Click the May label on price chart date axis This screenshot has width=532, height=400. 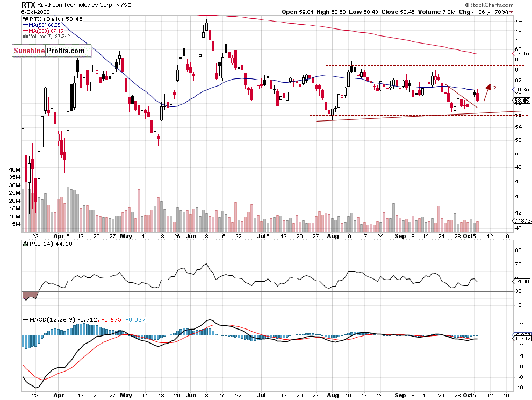coord(126,236)
